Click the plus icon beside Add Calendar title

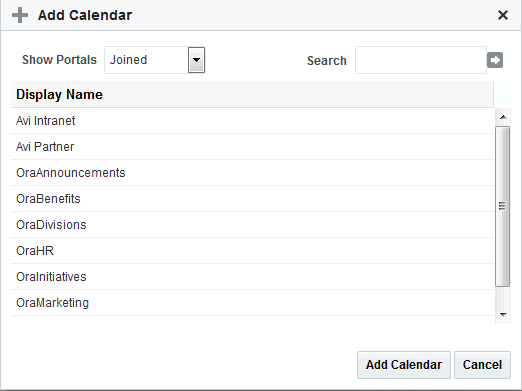[x=20, y=15]
